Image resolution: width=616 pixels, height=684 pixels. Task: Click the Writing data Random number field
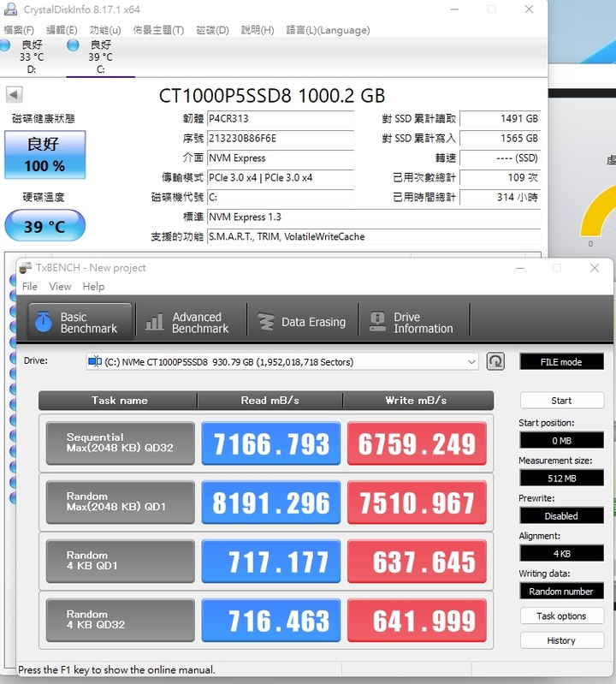point(561,591)
